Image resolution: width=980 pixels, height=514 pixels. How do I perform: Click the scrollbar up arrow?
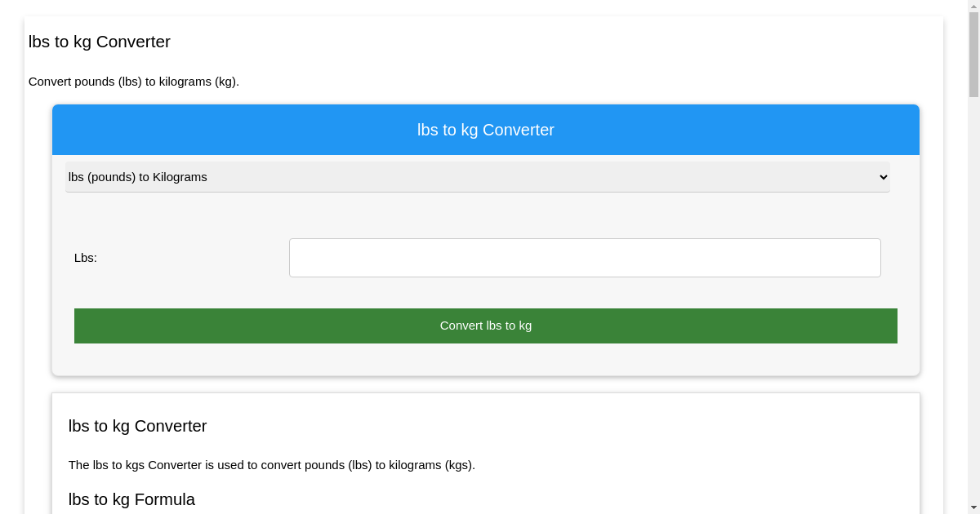(973, 7)
